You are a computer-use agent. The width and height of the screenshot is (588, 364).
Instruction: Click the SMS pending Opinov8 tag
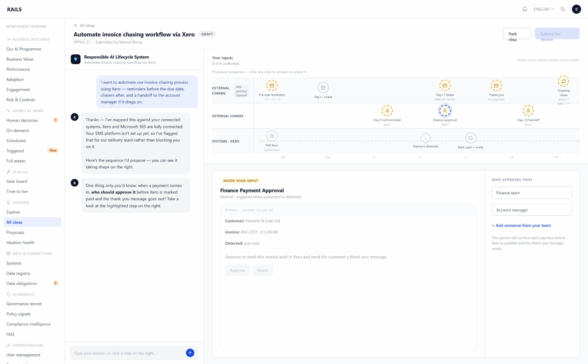point(241,91)
